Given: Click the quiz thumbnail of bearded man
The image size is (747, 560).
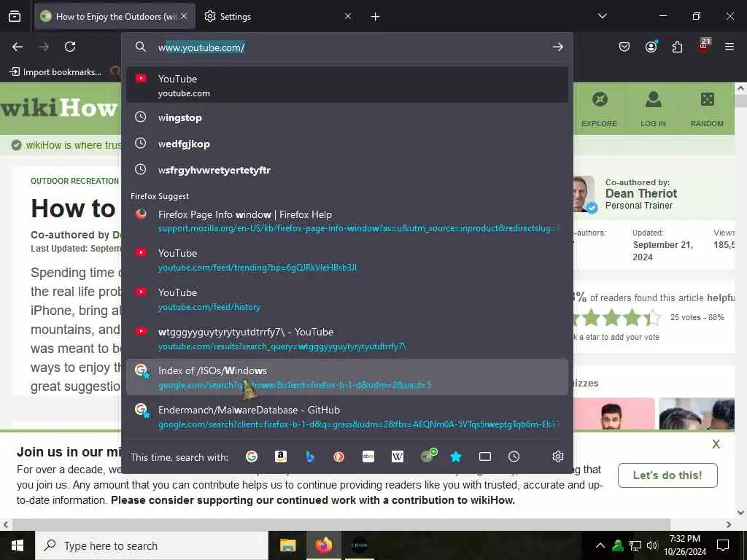Looking at the screenshot, I should tap(614, 414).
